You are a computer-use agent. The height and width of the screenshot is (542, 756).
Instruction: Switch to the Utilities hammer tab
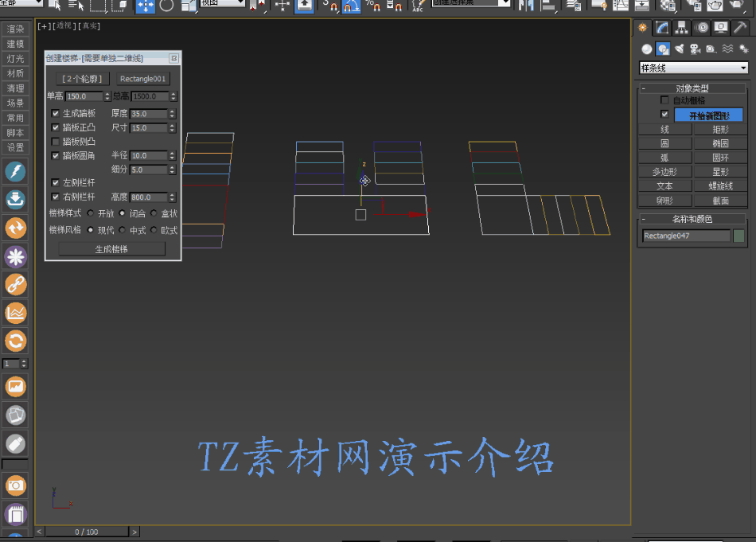click(x=739, y=28)
